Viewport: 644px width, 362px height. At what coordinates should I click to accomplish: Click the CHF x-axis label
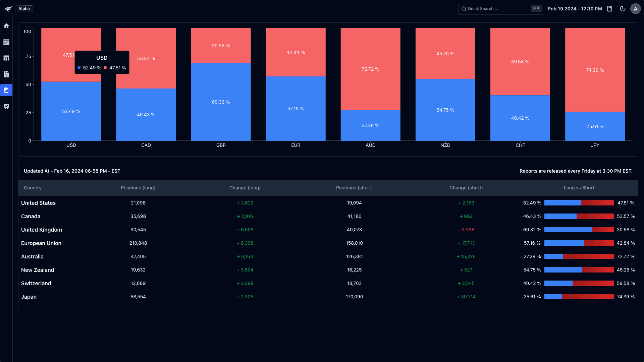[520, 145]
